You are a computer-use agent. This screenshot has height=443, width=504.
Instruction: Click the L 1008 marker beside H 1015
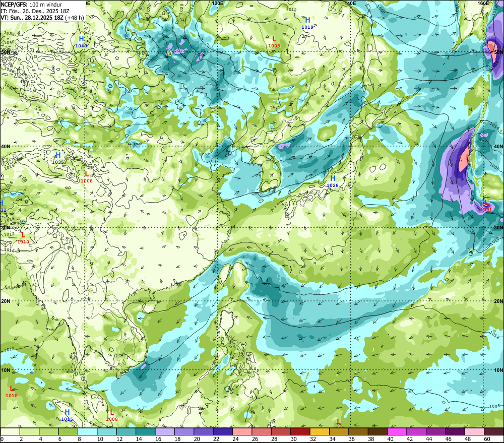coord(112,416)
